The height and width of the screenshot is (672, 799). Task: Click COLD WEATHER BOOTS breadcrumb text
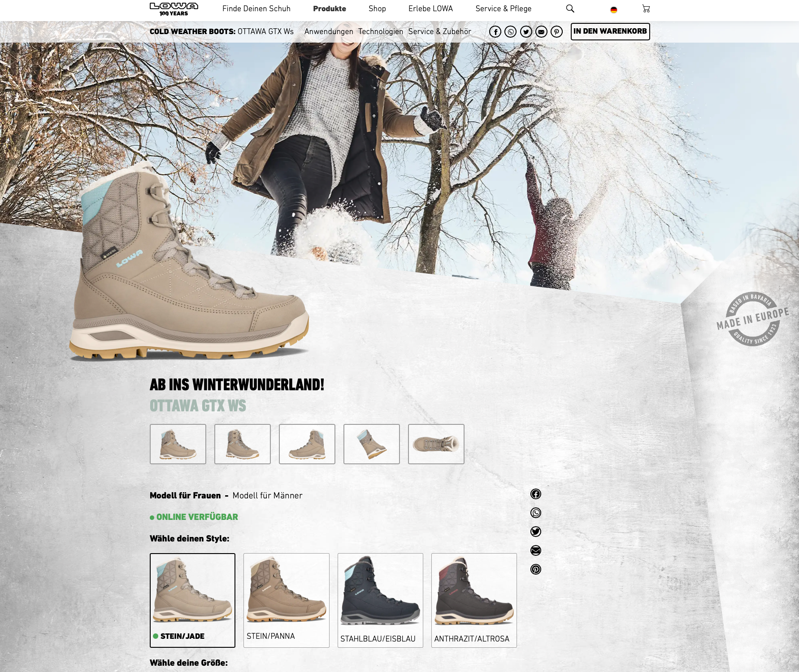click(192, 31)
